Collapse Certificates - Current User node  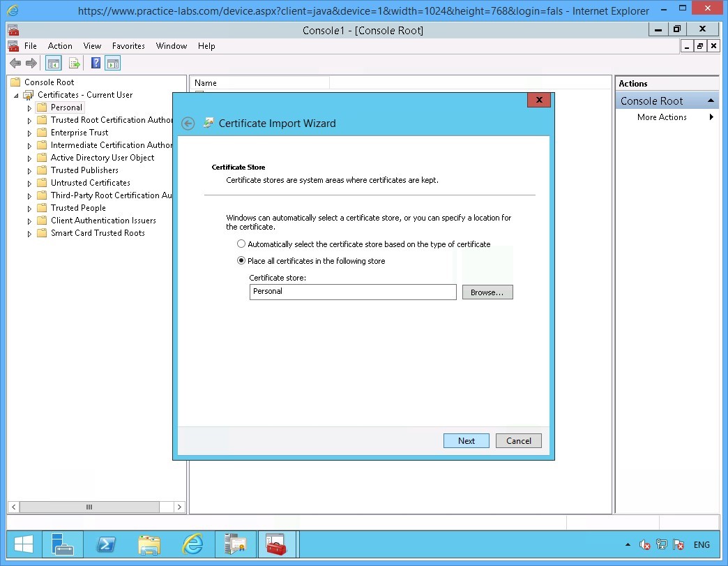click(16, 95)
